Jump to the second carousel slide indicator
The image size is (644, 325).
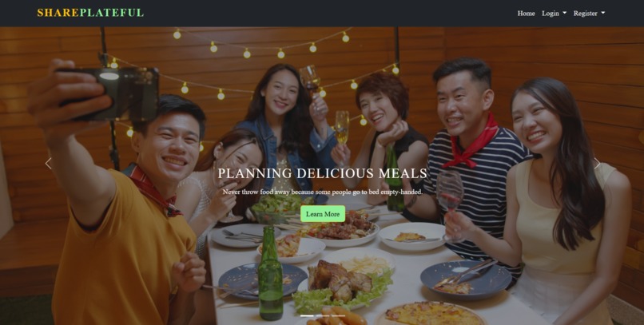tap(323, 315)
